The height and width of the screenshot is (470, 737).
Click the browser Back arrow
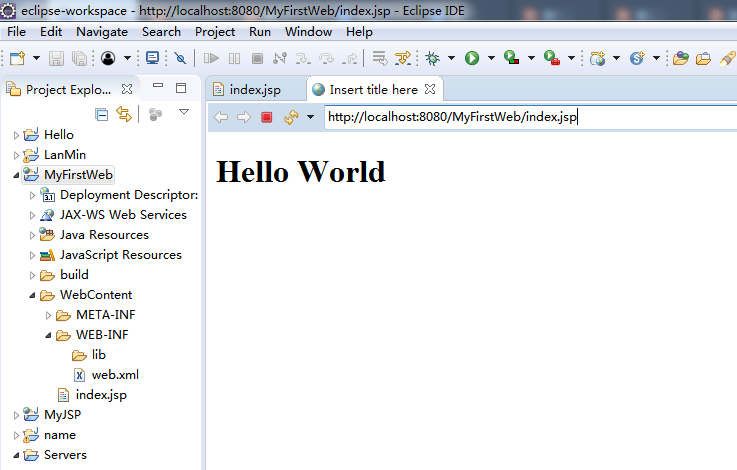click(221, 117)
